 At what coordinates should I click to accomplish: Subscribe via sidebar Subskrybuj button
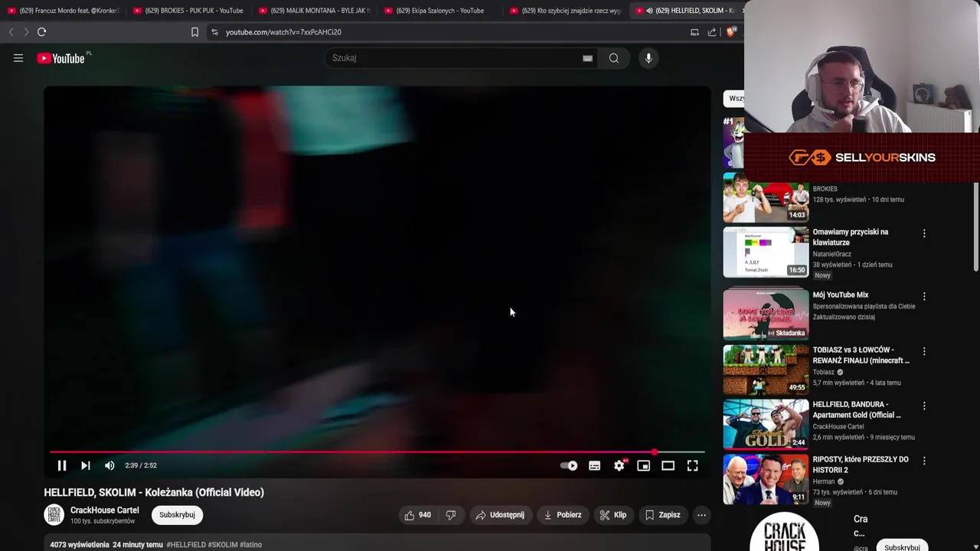(x=902, y=547)
